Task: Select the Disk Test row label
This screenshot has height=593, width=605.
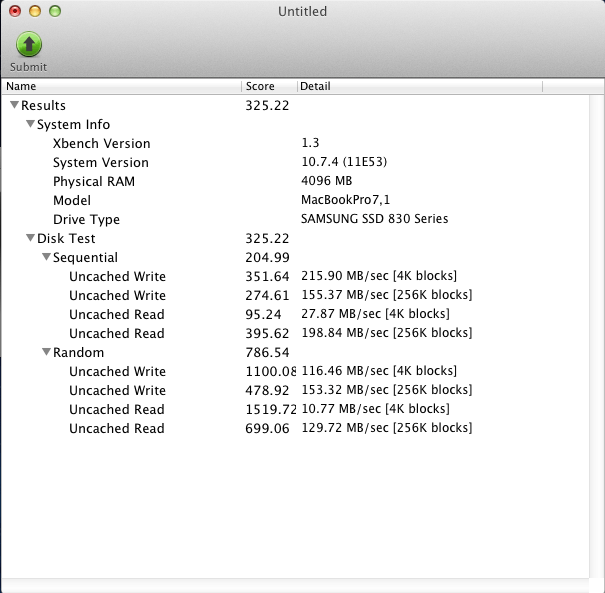Action: pyautogui.click(x=66, y=238)
